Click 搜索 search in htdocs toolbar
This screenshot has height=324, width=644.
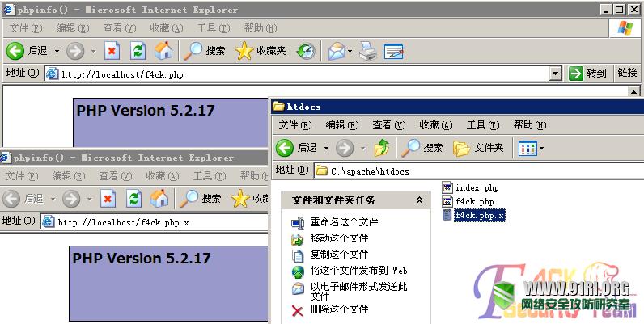422,148
